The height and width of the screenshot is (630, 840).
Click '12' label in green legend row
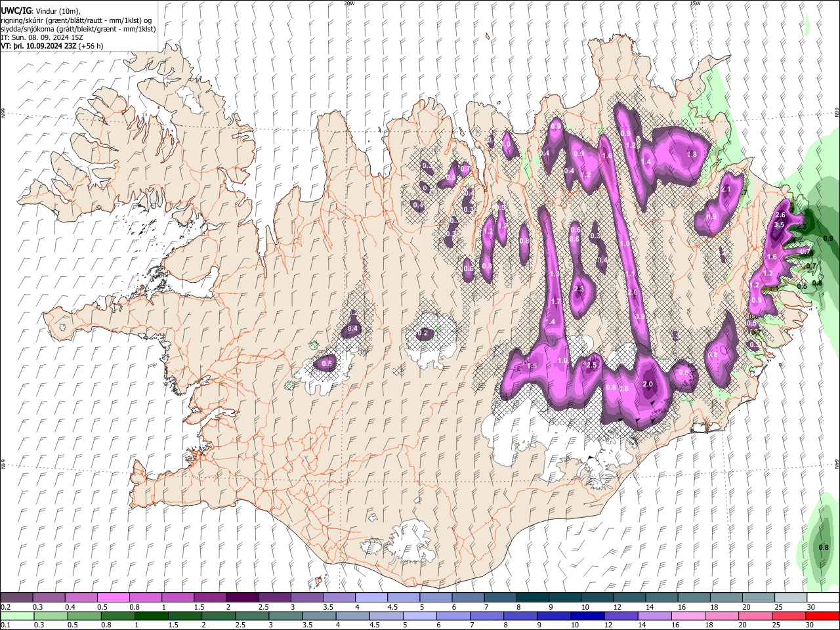[609, 625]
